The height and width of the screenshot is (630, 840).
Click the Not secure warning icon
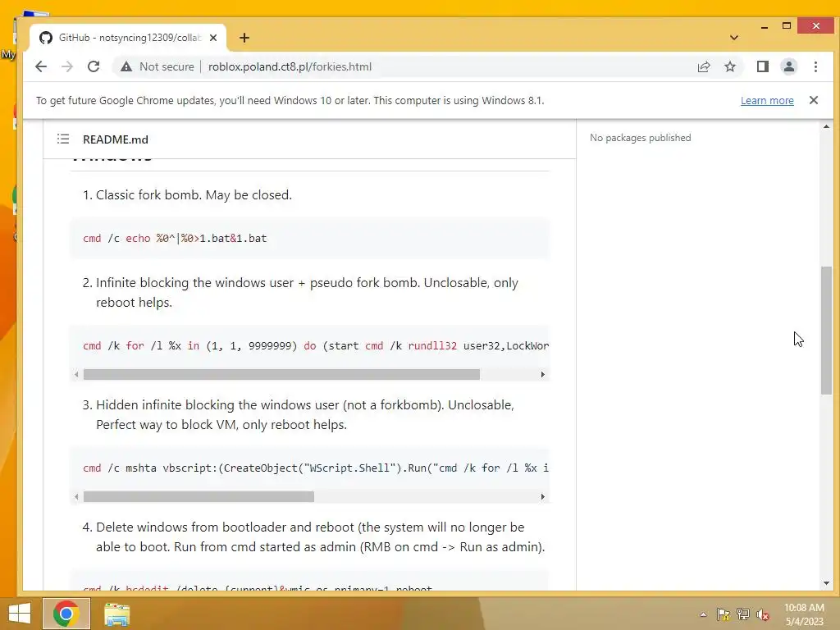pyautogui.click(x=126, y=67)
